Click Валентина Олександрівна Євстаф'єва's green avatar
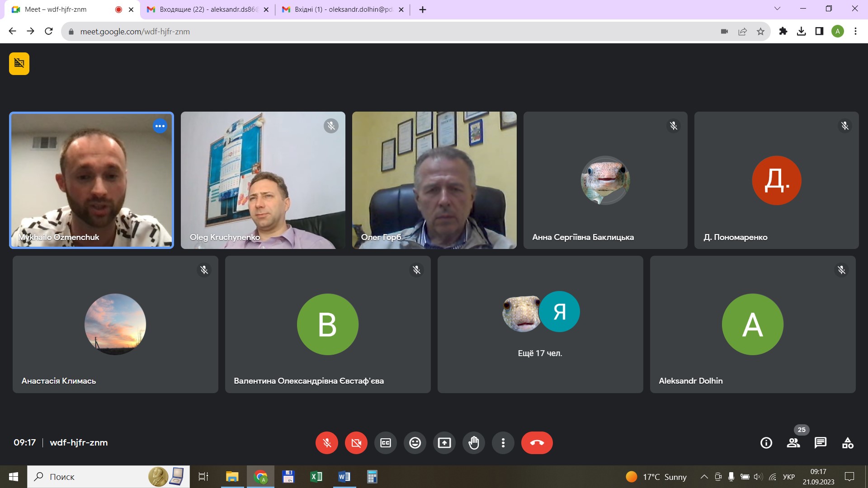The width and height of the screenshot is (868, 488). coord(328,324)
